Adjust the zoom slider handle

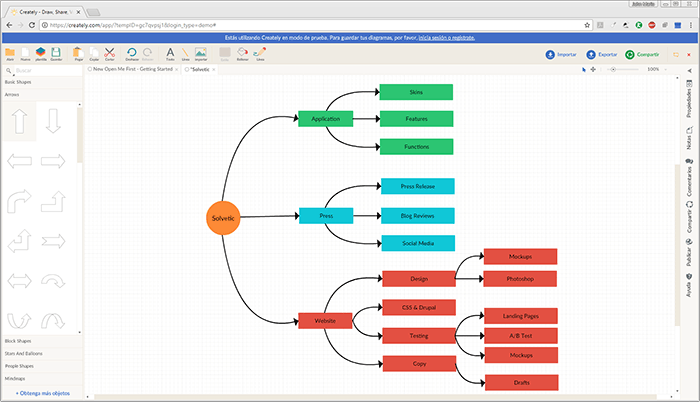click(613, 69)
